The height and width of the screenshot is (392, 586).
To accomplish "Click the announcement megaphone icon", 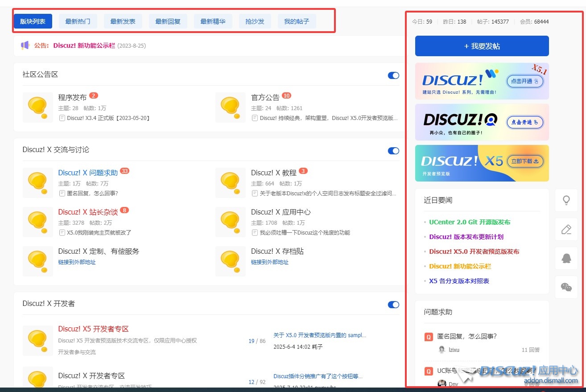I will click(x=25, y=45).
